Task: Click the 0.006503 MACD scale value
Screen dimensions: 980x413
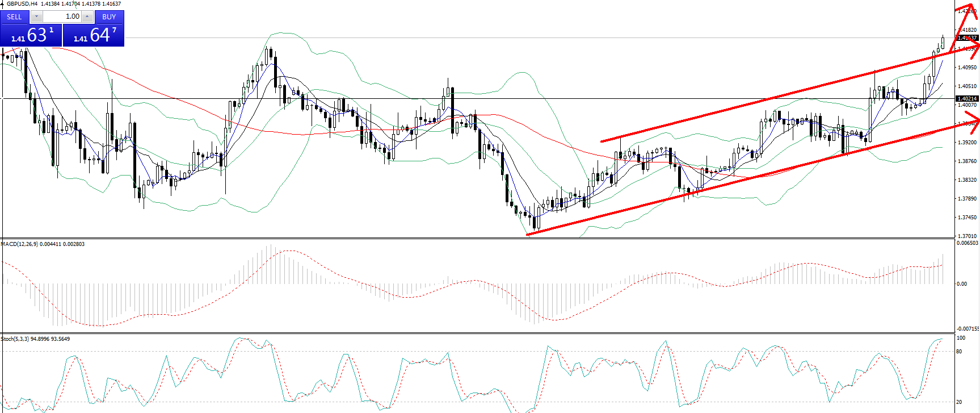Action: [968, 243]
